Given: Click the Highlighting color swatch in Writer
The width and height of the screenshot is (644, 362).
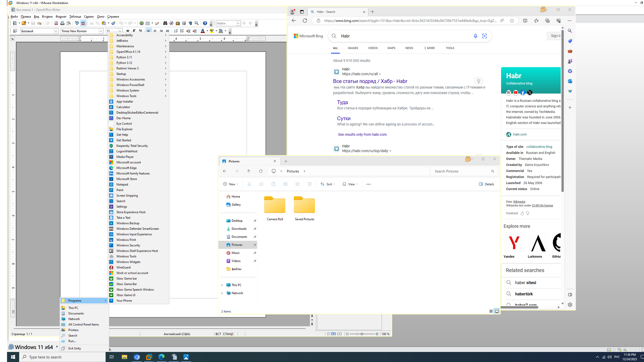Looking at the screenshot, I should (212, 31).
